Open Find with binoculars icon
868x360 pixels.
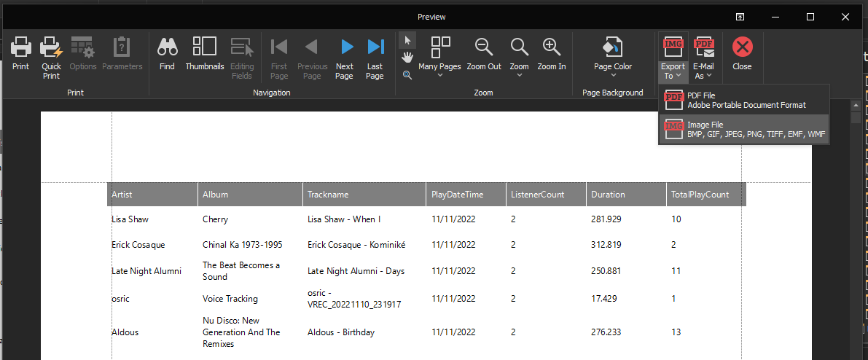[x=167, y=48]
